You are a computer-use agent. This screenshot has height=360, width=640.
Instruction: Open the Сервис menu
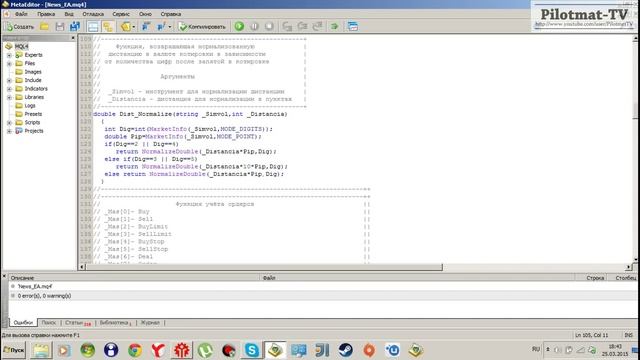coord(121,14)
